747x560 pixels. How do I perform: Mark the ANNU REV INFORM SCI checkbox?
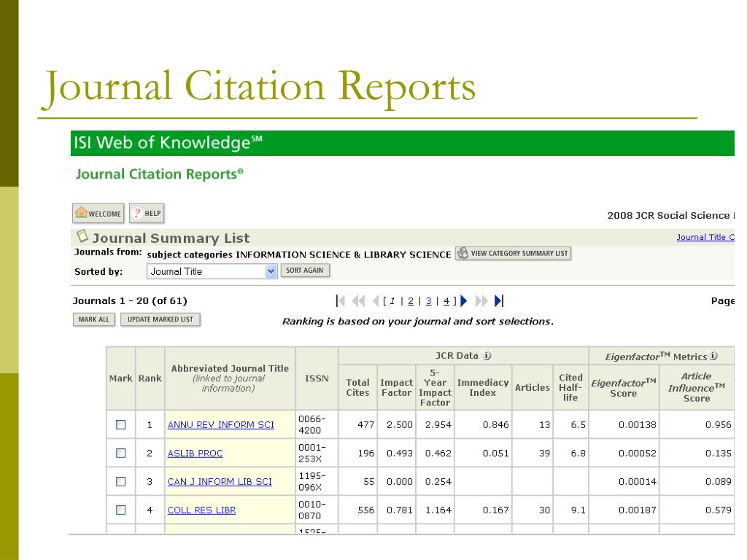(x=121, y=424)
